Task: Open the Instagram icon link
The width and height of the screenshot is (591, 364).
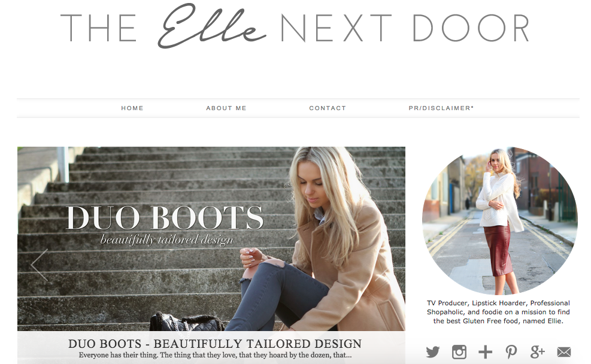Action: click(459, 352)
